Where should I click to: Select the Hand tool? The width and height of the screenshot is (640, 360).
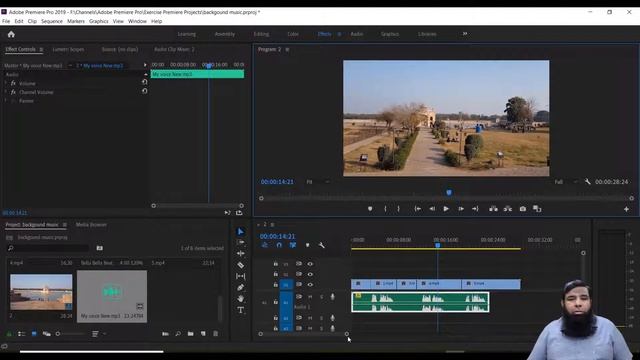click(x=240, y=299)
